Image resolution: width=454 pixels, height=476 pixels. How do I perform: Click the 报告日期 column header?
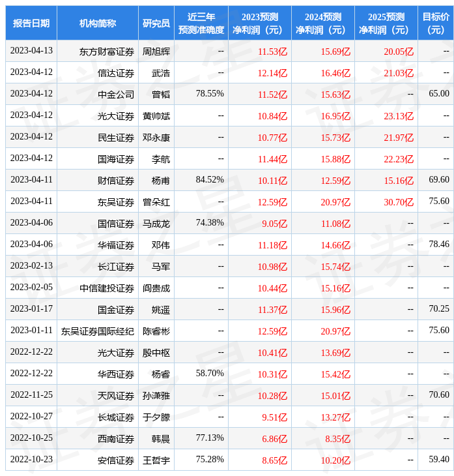tap(31, 23)
